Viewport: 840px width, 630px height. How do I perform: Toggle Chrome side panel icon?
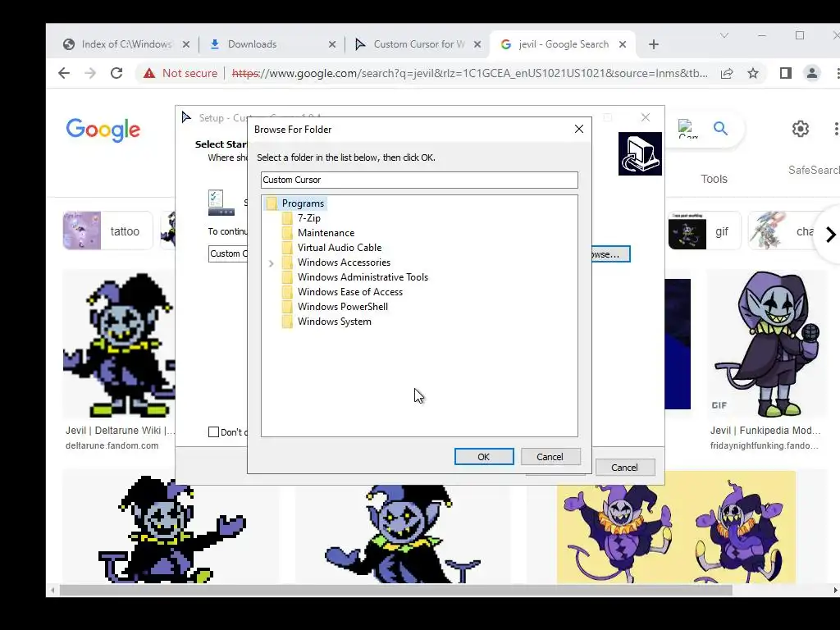[x=785, y=73]
